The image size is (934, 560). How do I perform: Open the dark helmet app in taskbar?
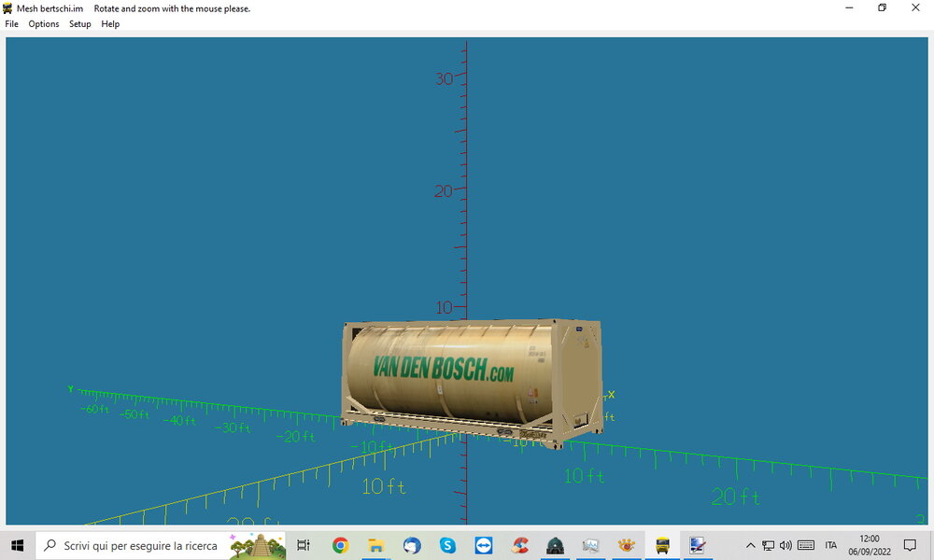pyautogui.click(x=555, y=545)
